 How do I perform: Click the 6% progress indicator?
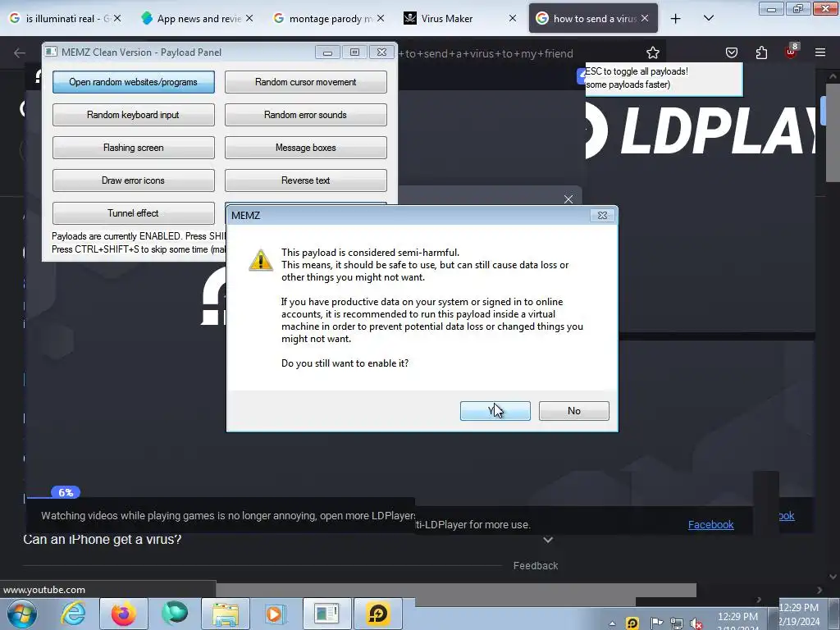coord(66,492)
